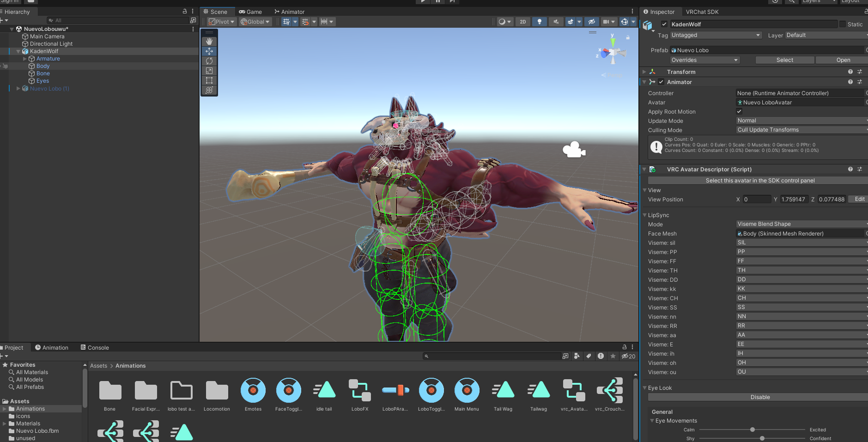Select the Scale tool
Image resolution: width=868 pixels, height=442 pixels.
click(209, 71)
